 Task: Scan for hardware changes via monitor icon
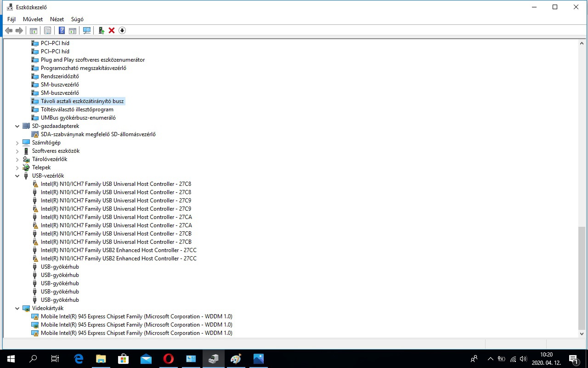pyautogui.click(x=87, y=30)
